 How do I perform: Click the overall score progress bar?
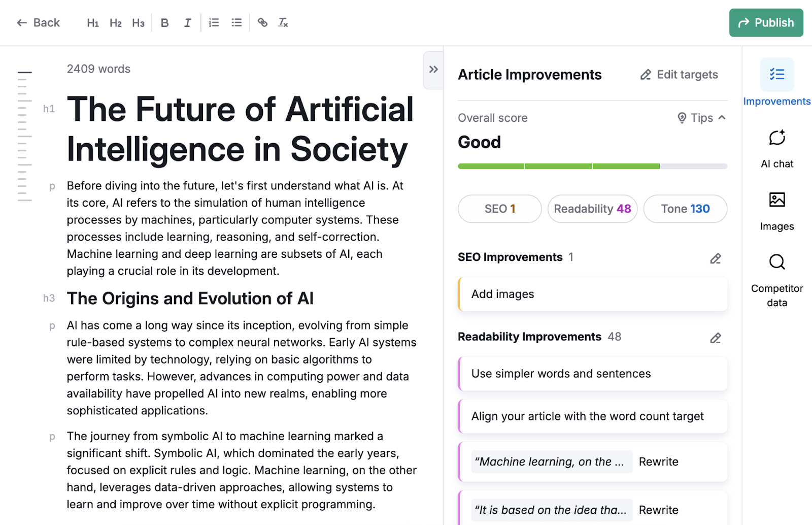[592, 166]
